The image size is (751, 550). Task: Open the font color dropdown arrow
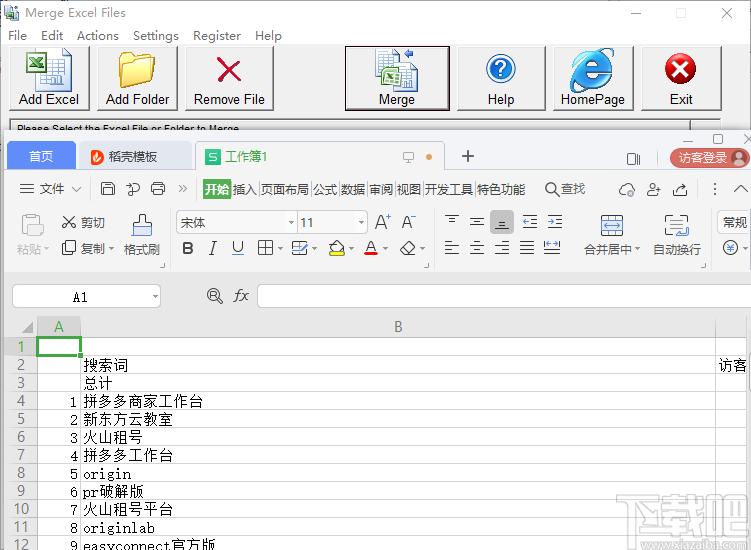click(385, 249)
